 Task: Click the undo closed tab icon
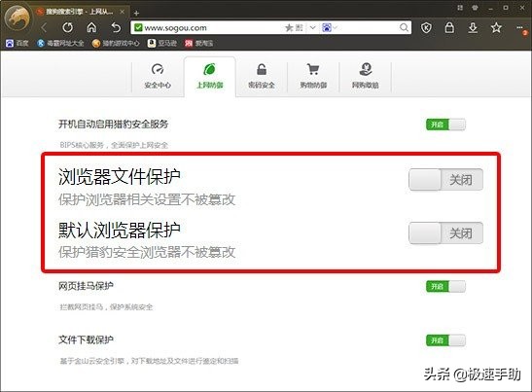(x=116, y=27)
